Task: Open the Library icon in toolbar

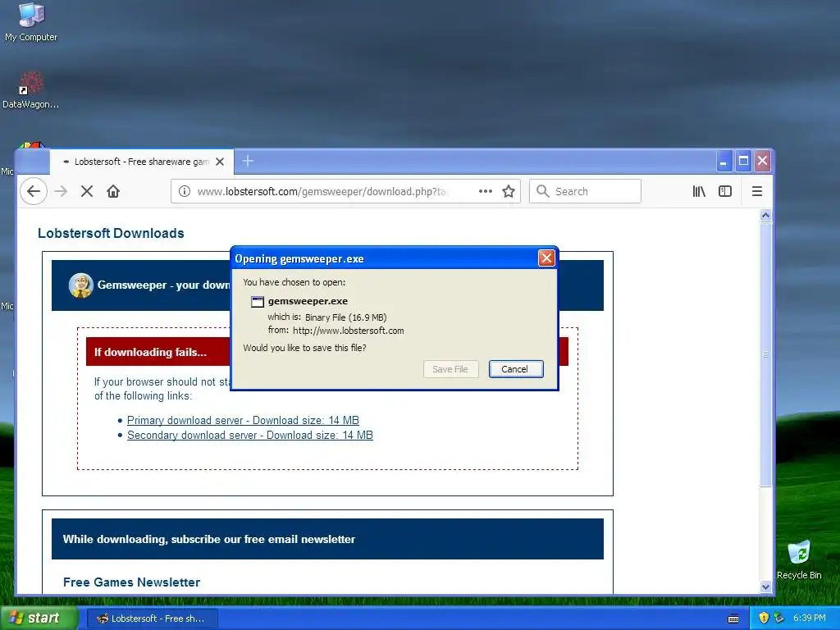Action: pos(699,191)
